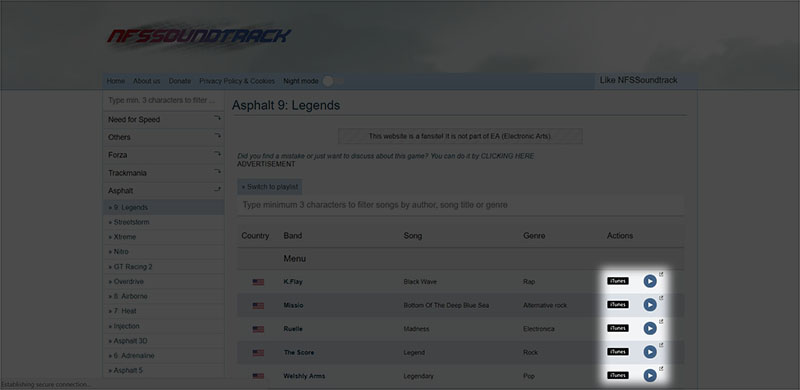Open external link icon in Welshly Arms row
Image resolution: width=800 pixels, height=390 pixels.
tap(661, 369)
